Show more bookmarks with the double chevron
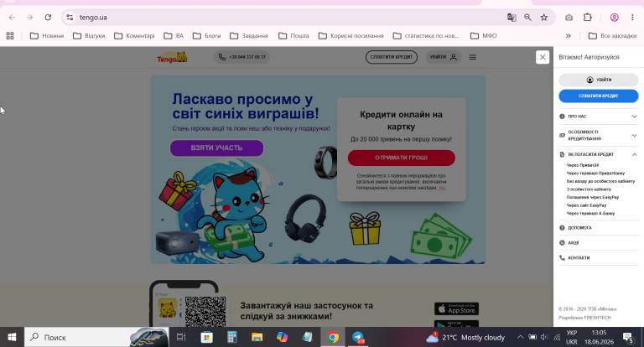The width and height of the screenshot is (644, 347). 569,36
